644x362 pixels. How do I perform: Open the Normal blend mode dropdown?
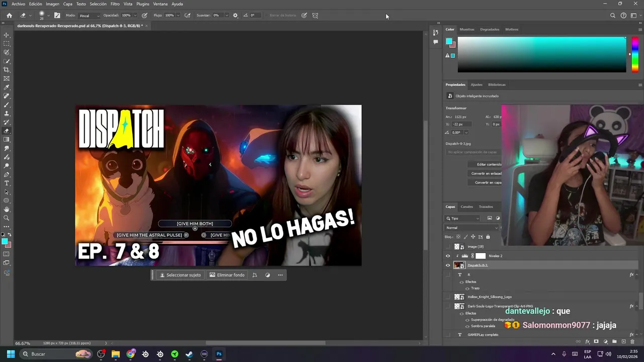point(471,228)
